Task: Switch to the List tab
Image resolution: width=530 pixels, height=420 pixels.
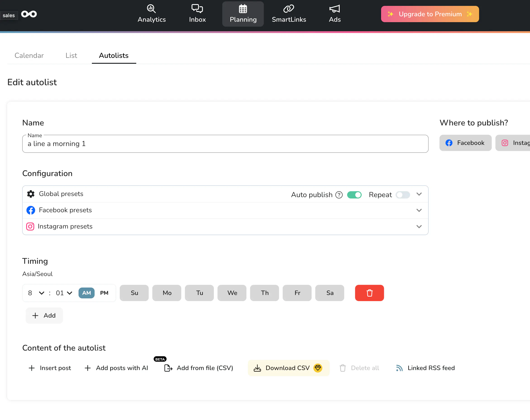Action: coord(71,56)
